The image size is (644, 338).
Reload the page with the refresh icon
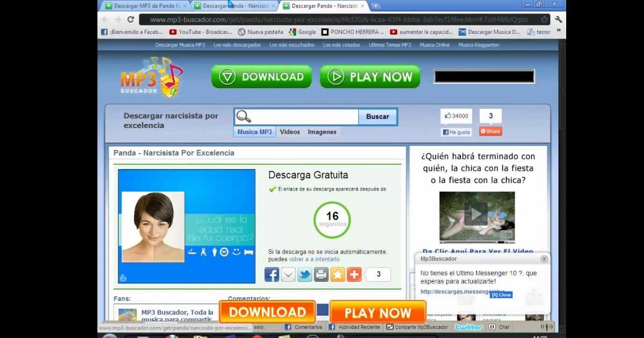[130, 19]
